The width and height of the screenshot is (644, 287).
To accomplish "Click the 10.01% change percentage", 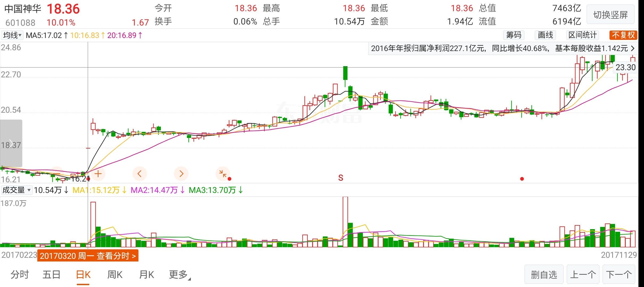I will pos(61,23).
